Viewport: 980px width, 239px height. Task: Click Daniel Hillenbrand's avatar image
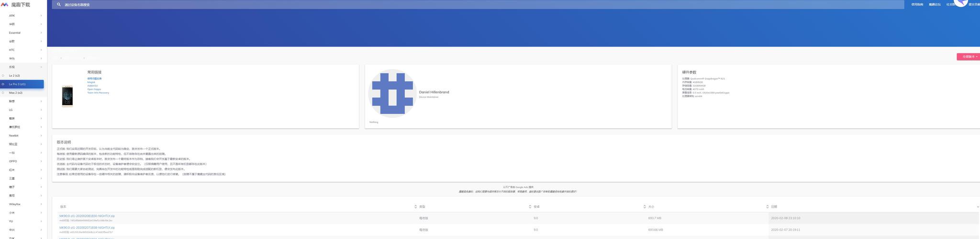[392, 94]
